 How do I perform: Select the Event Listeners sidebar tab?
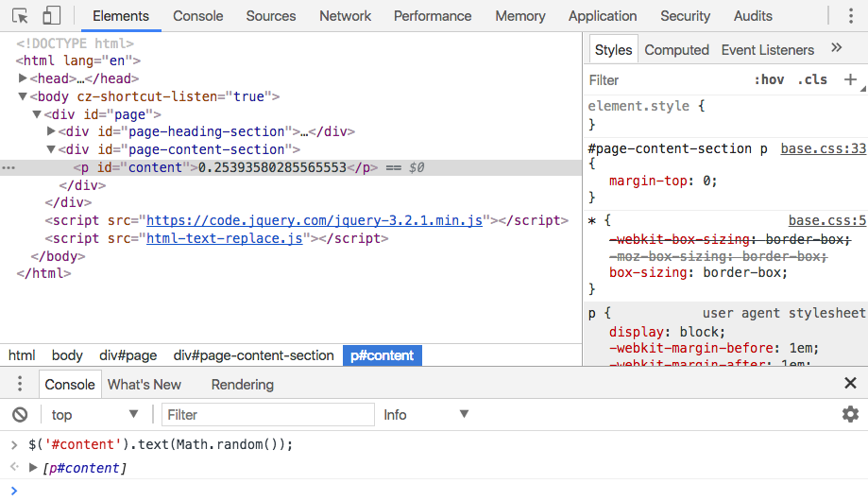767,50
